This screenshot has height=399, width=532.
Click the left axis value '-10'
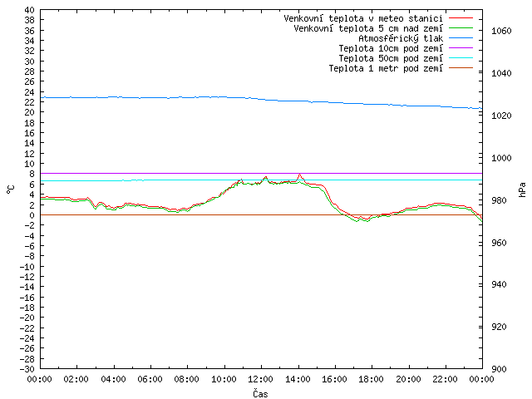(x=27, y=267)
